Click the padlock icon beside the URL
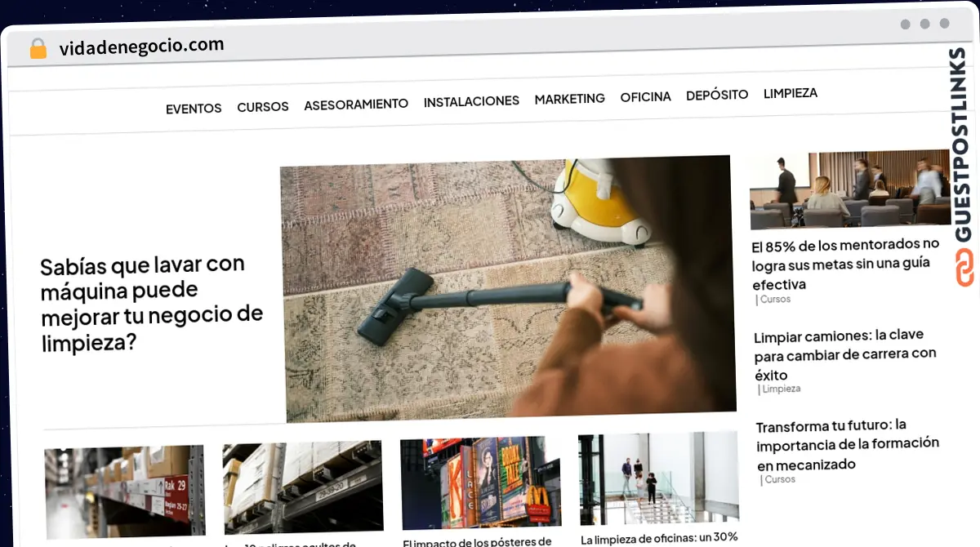 pos(38,49)
